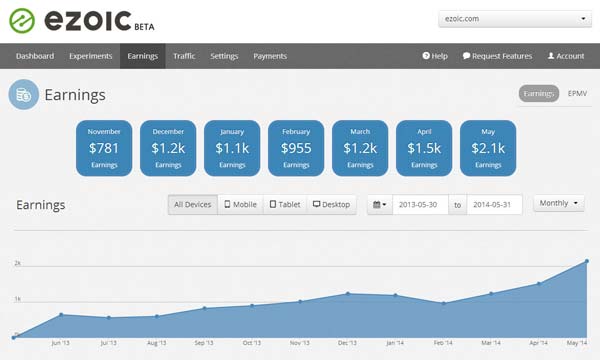The width and height of the screenshot is (600, 360).
Task: Select the May $2.1k earnings card
Action: click(x=488, y=148)
